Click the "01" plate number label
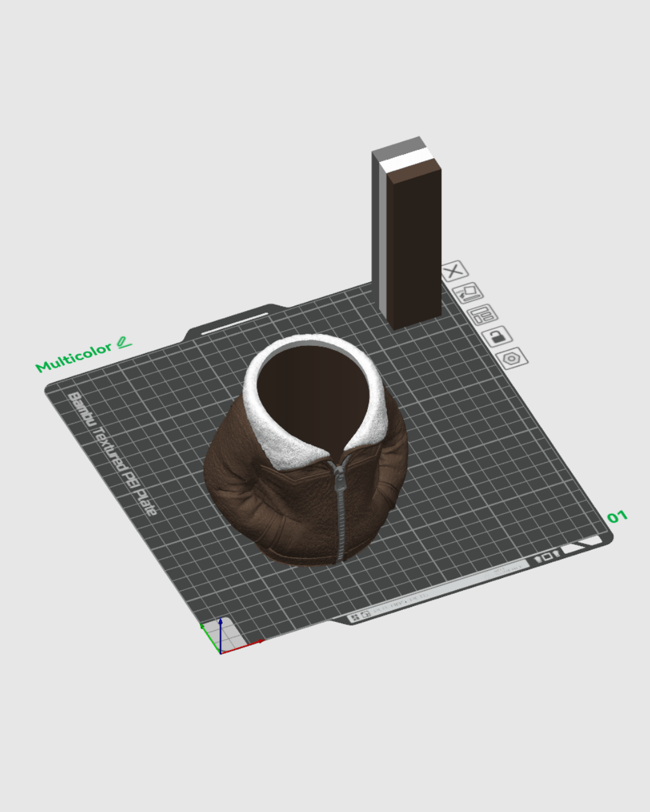 [x=617, y=516]
